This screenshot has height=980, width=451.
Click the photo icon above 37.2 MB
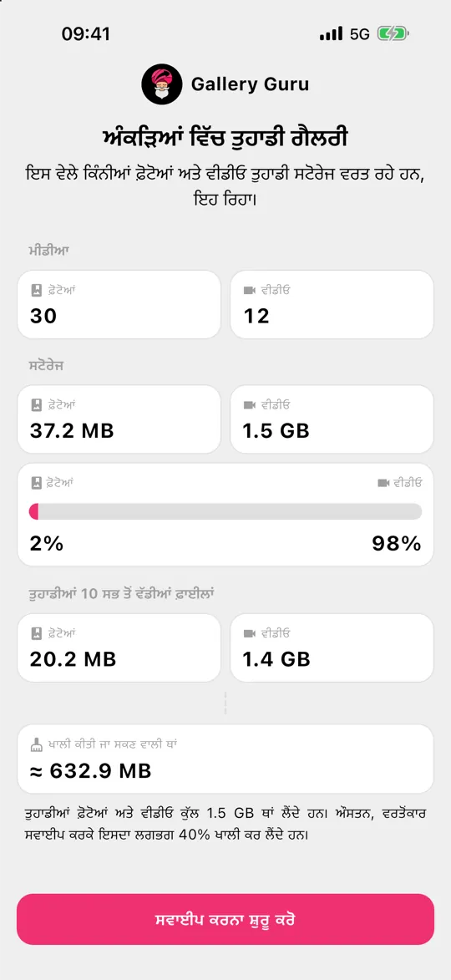pos(36,405)
